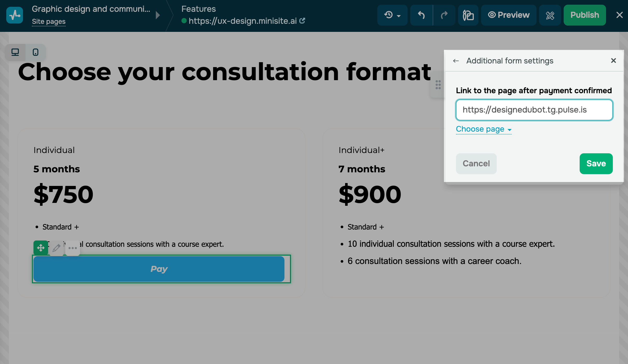This screenshot has width=628, height=364.
Task: Click the undo arrow icon
Action: 421,15
